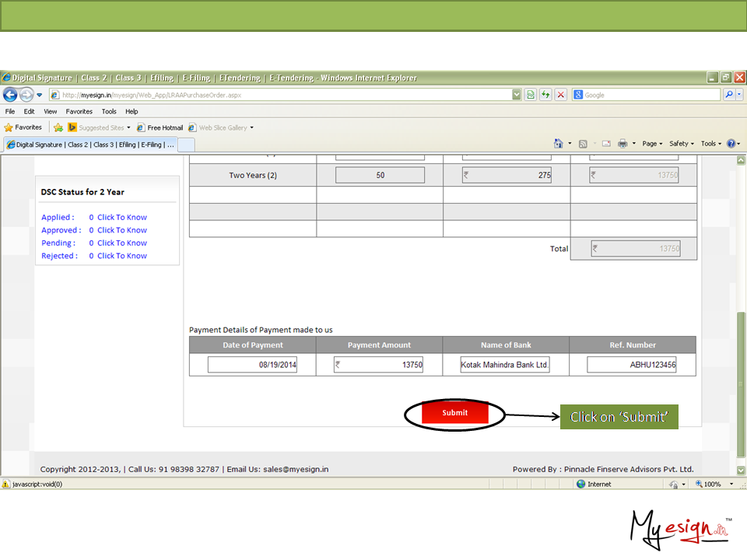Click the search magnifier icon

[x=729, y=95]
